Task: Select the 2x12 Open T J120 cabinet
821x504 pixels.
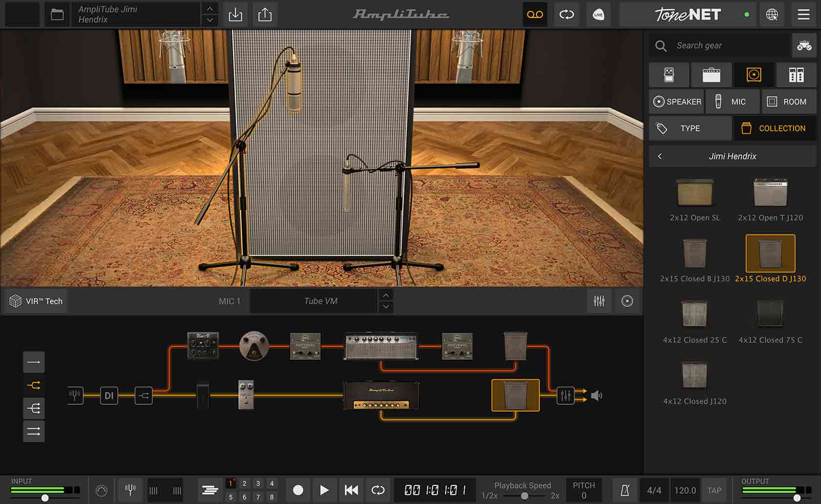Action: 770,199
